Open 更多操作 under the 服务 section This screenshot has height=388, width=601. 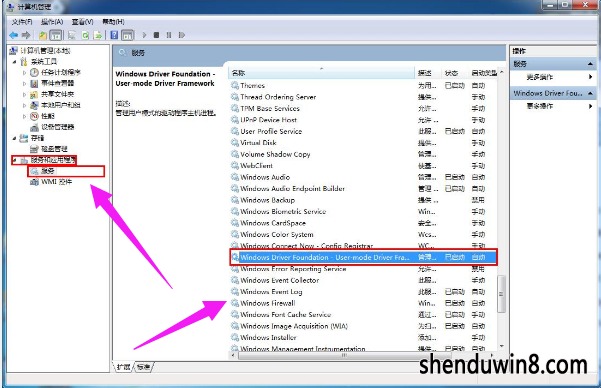(540, 77)
